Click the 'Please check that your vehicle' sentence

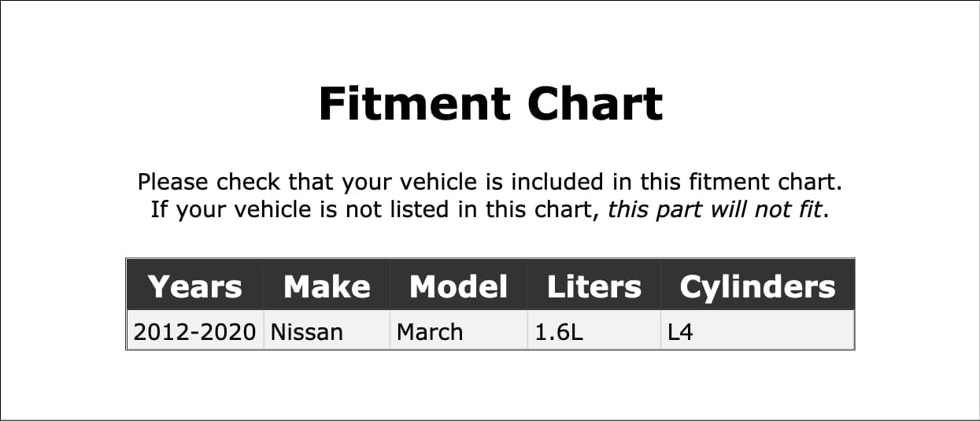click(x=490, y=182)
